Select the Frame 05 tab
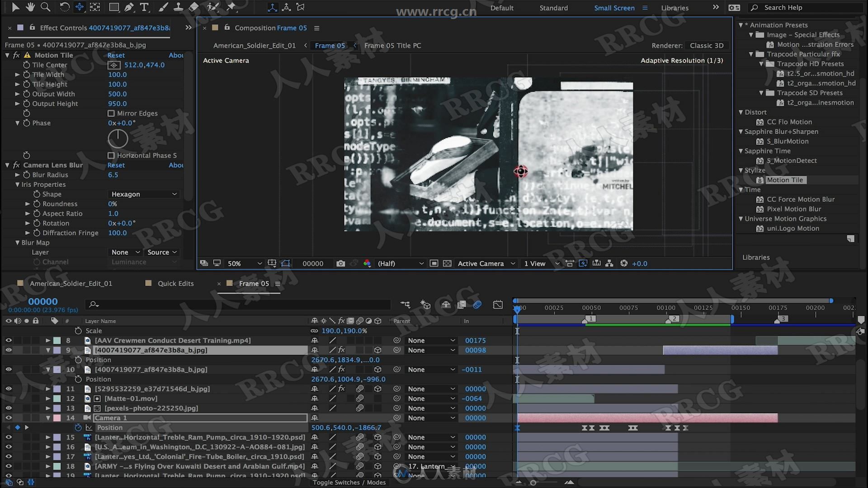868x488 pixels. click(x=330, y=45)
